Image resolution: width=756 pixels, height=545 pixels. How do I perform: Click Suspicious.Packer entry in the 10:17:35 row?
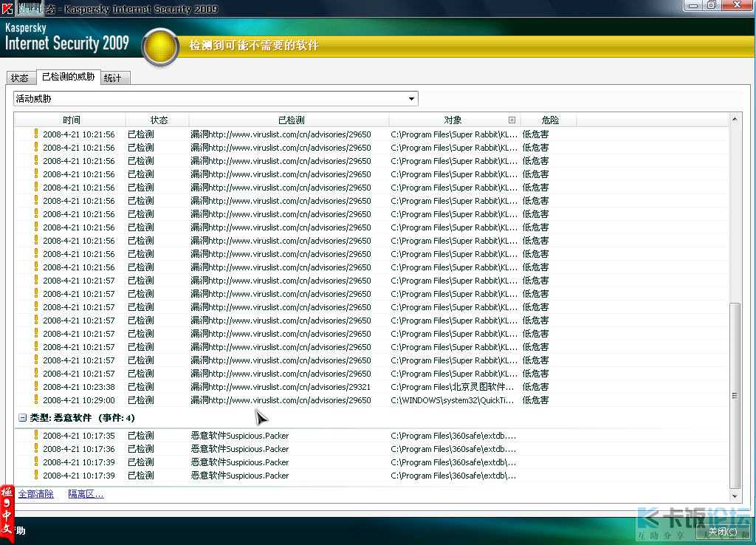(240, 436)
